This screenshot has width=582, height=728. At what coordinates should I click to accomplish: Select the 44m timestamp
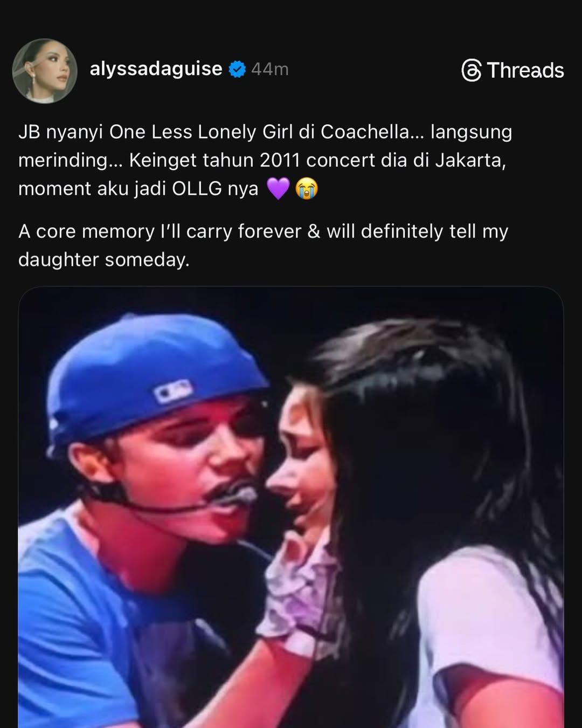[x=270, y=70]
